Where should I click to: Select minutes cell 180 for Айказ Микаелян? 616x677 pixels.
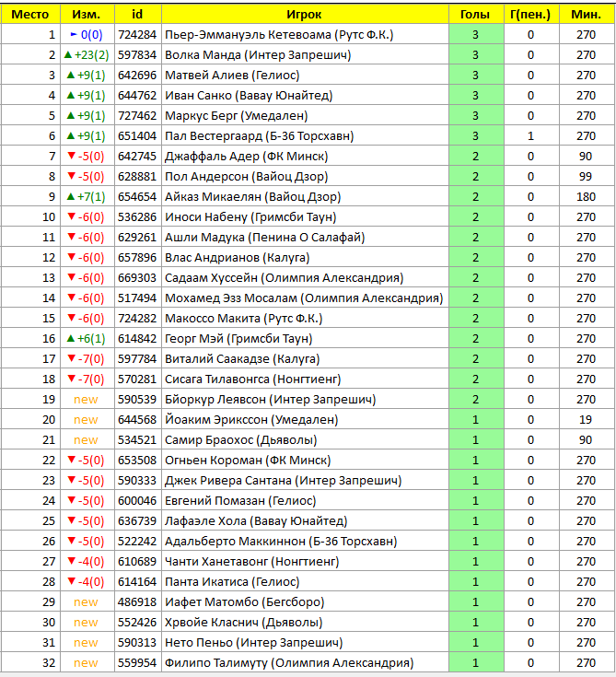pos(587,197)
